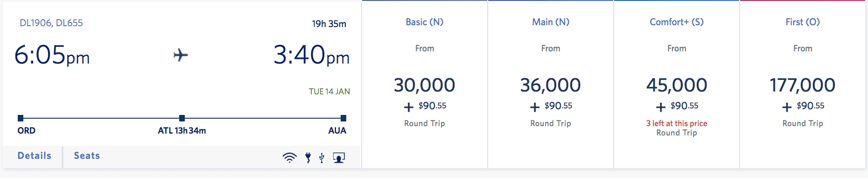Click the power outlet amenity icon
Screen dimensions: 868x178
(x=308, y=157)
